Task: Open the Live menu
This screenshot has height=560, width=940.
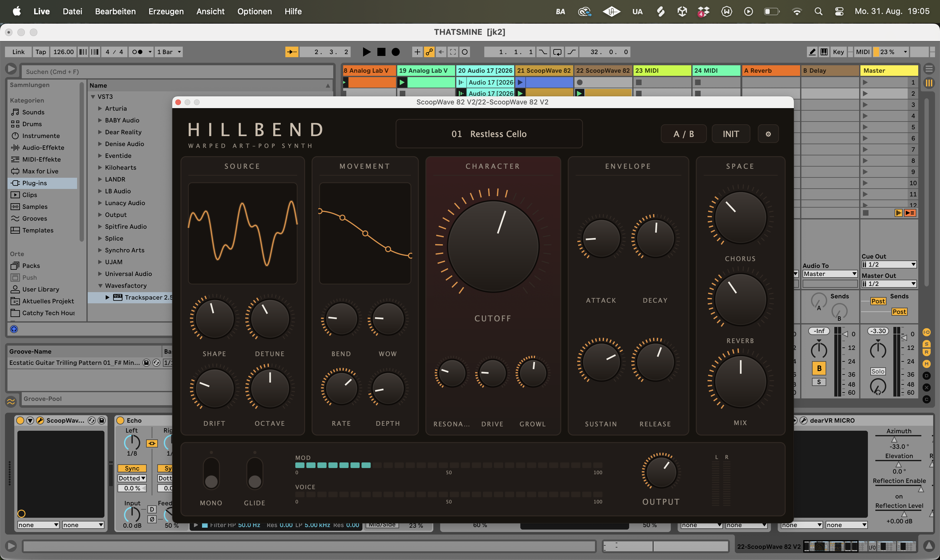Action: pos(42,11)
